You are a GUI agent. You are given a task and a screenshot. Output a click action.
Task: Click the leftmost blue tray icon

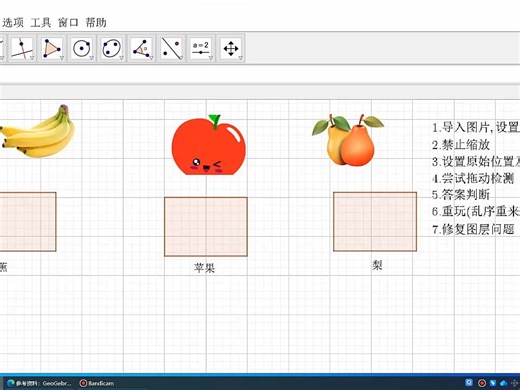coord(469,383)
